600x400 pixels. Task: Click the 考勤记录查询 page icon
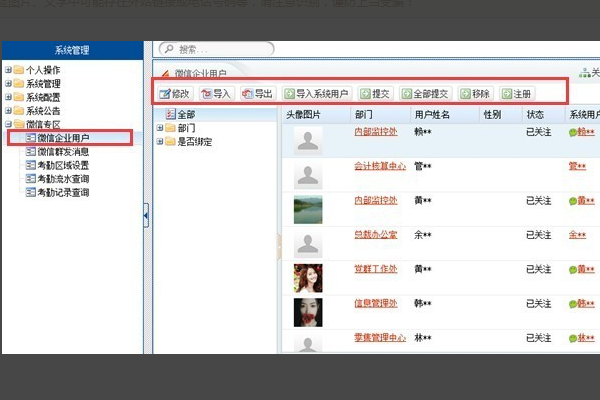(x=31, y=193)
